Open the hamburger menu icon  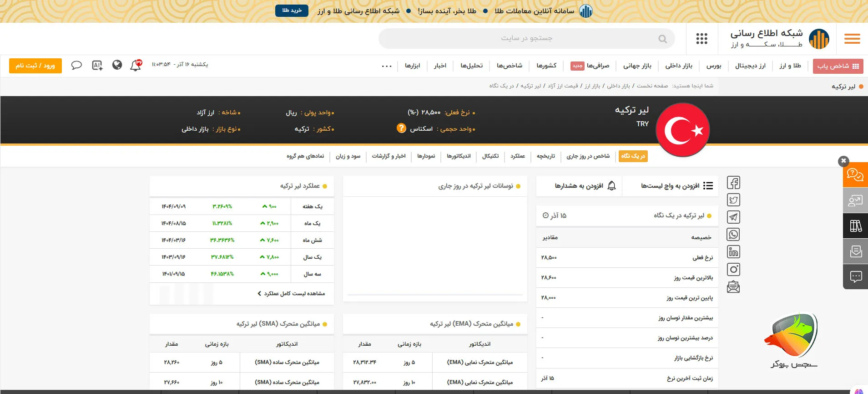click(852, 39)
